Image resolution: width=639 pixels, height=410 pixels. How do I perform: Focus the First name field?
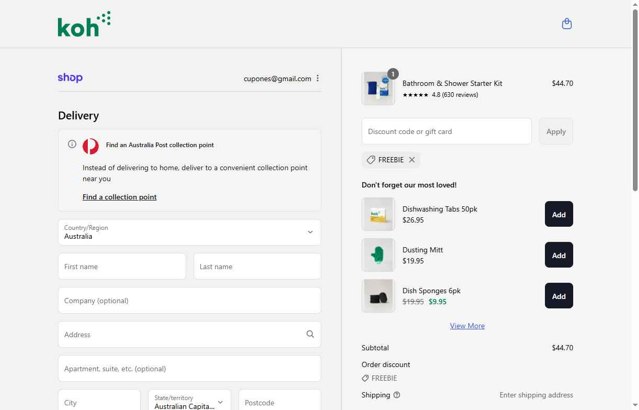[x=122, y=267]
